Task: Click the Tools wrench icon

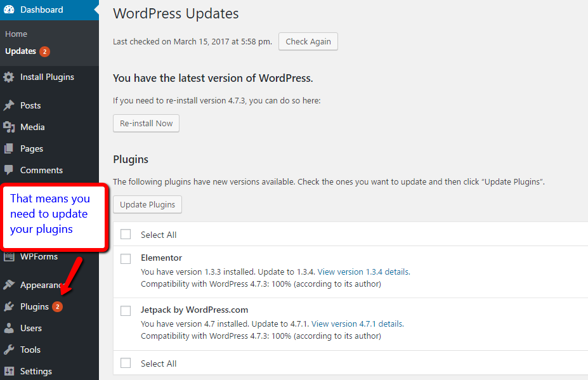Action: 9,350
